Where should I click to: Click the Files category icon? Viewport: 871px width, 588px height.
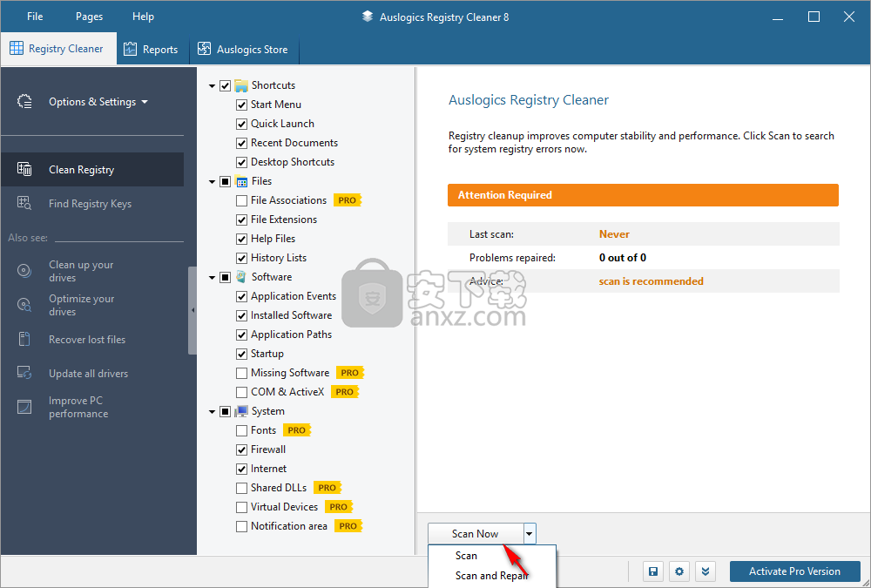(x=241, y=181)
